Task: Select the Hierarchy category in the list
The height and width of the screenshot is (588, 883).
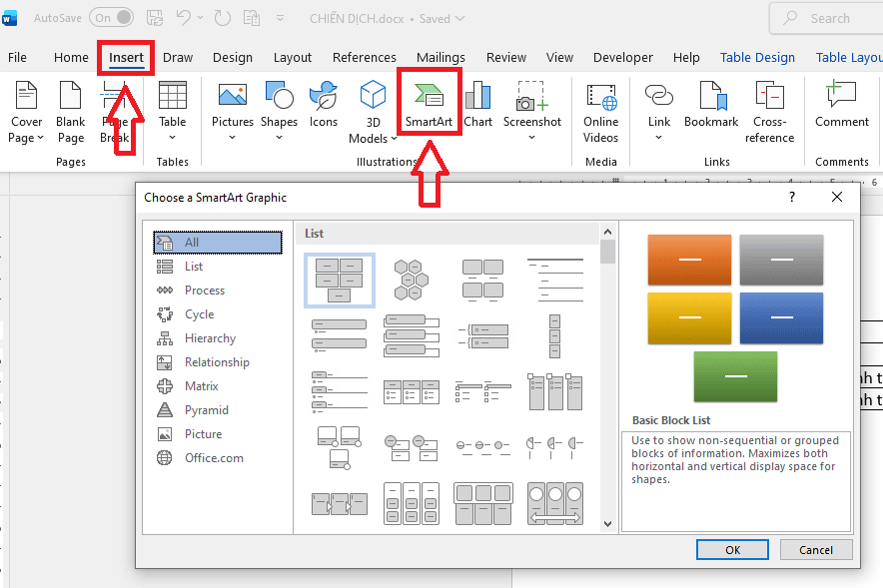Action: [x=210, y=338]
